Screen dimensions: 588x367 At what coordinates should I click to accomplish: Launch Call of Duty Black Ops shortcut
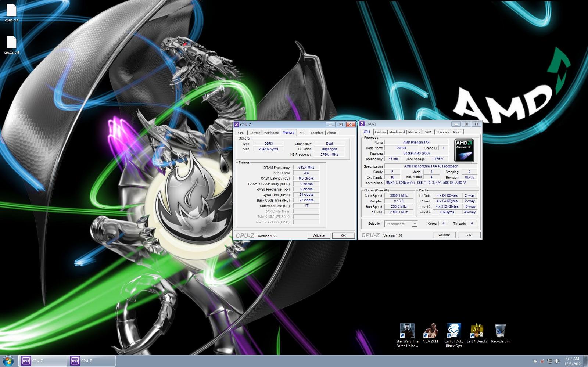tap(454, 335)
